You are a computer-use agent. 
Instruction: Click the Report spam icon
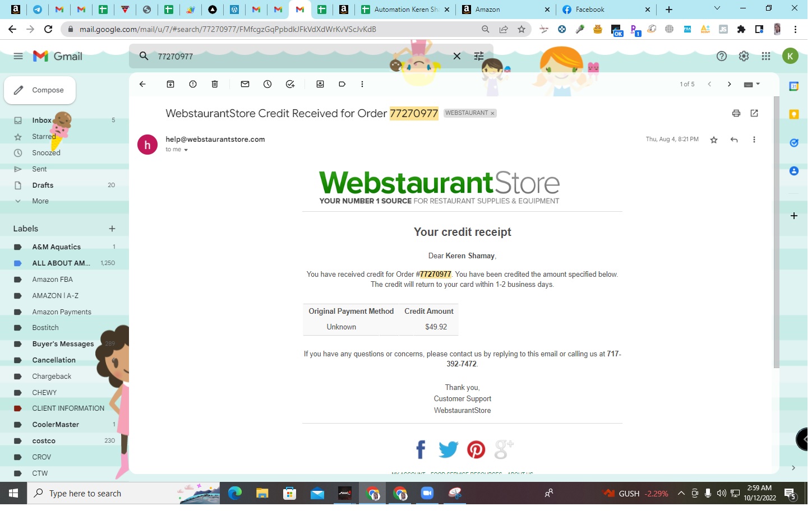[x=193, y=85]
